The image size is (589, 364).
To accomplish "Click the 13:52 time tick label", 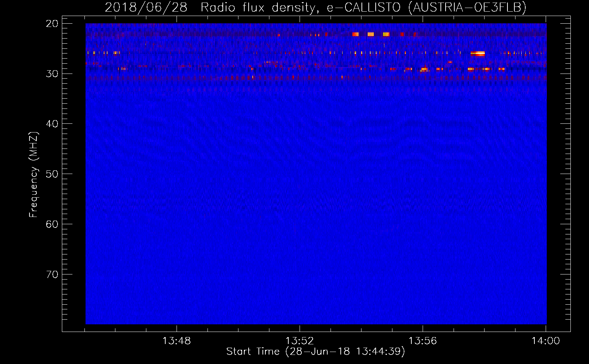I will [300, 341].
